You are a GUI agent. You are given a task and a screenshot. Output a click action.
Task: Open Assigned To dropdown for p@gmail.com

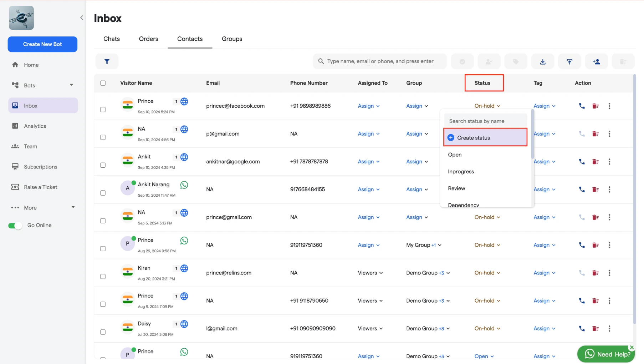click(x=369, y=134)
